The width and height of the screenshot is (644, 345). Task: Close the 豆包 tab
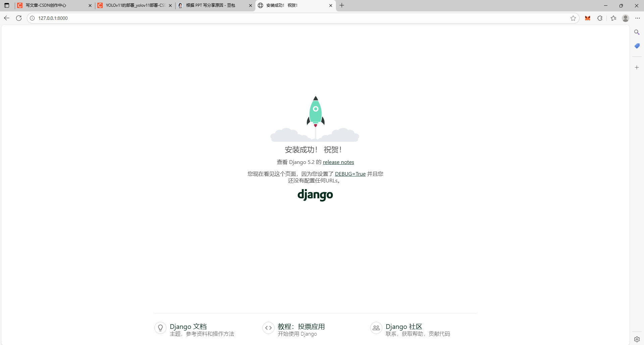coord(250,5)
